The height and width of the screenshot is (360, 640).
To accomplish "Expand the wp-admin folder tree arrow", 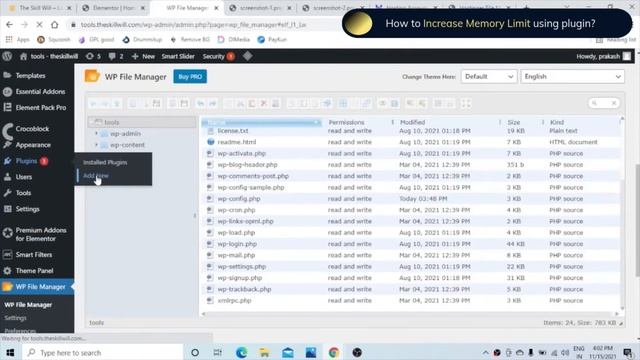I will pos(96,133).
